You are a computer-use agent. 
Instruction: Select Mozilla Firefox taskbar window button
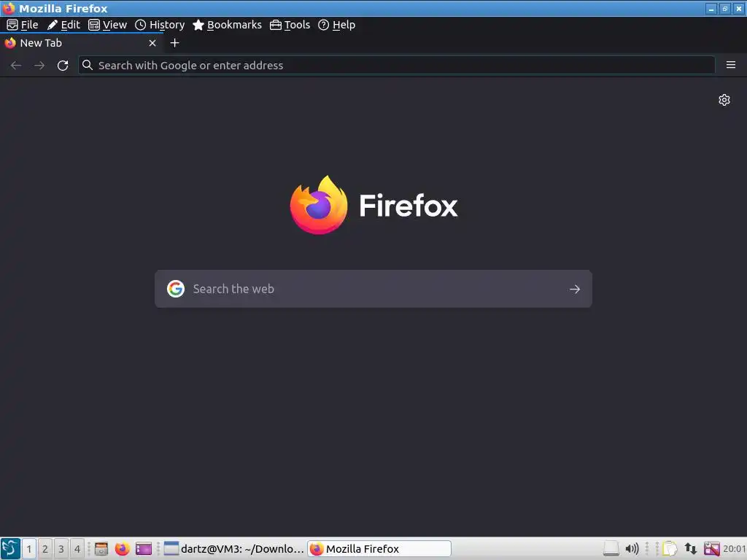click(x=379, y=548)
